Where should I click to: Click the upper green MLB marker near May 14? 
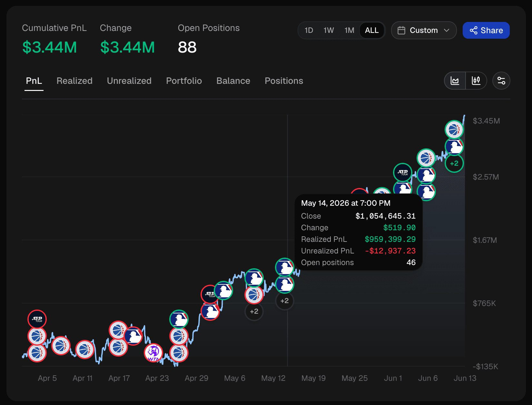[285, 267]
